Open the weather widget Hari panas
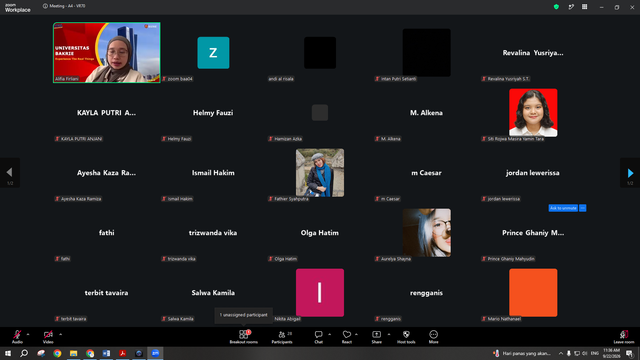 tap(522, 353)
